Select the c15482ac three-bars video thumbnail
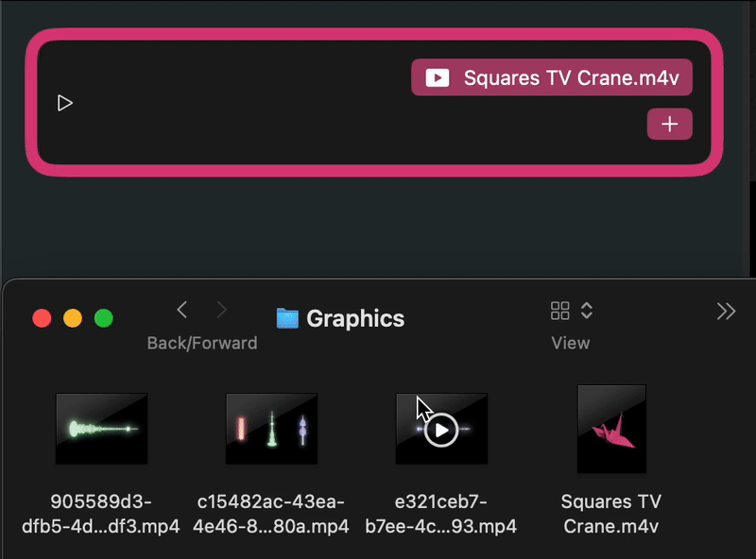Image resolution: width=756 pixels, height=559 pixels. pyautogui.click(x=271, y=429)
